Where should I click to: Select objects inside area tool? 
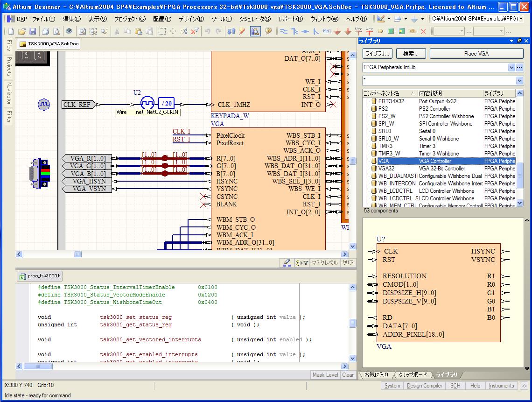[x=162, y=32]
